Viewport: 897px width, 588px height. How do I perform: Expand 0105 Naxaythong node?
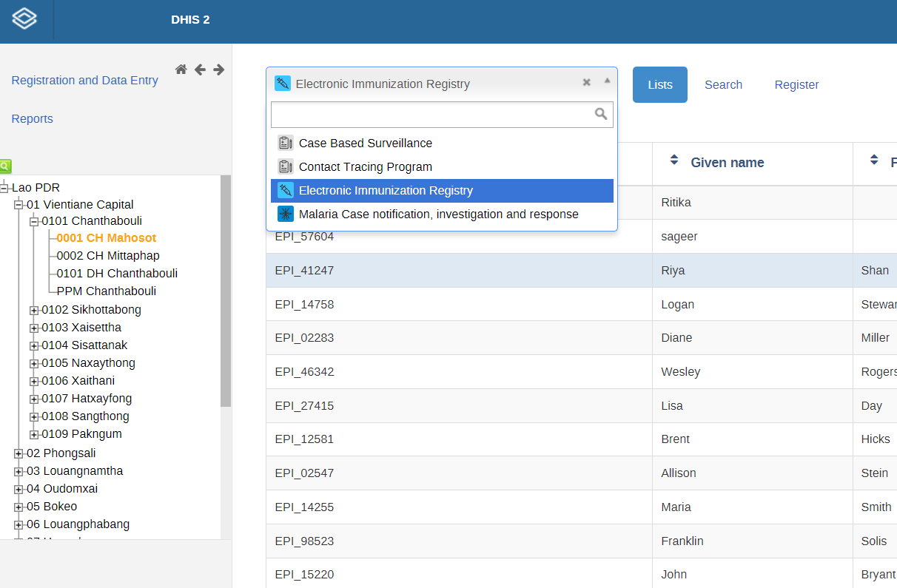point(34,364)
